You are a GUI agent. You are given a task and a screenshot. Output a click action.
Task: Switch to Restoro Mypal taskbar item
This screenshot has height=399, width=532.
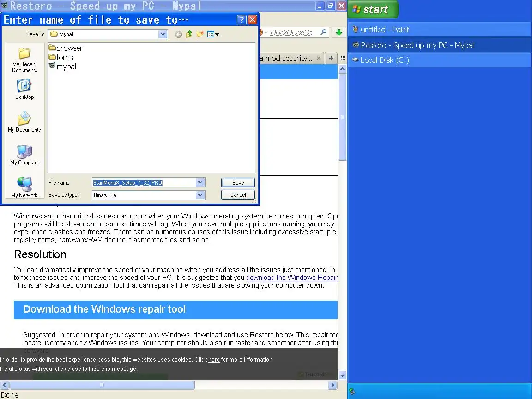tap(439, 45)
